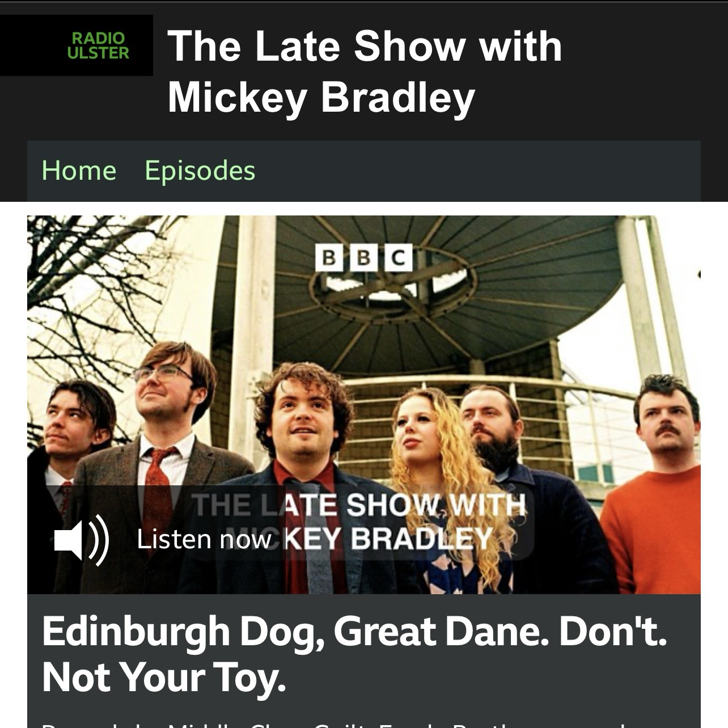
Task: Open the programme title link in the header
Action: click(365, 71)
